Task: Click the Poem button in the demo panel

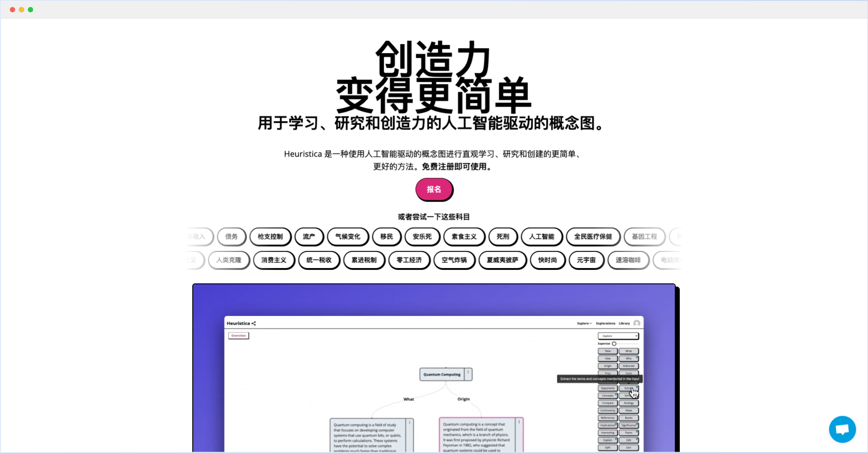Action: pyautogui.click(x=628, y=433)
